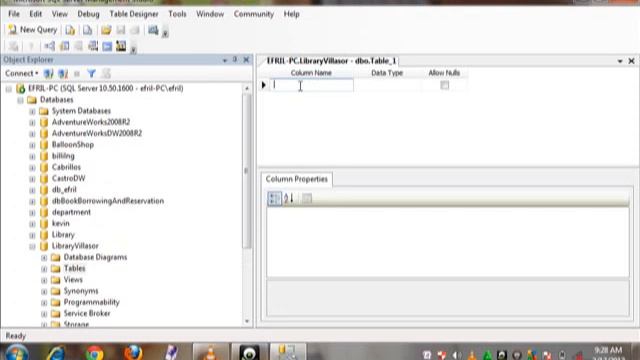Click the Analysis Services query icon beside it
The image size is (640, 360).
87,30
